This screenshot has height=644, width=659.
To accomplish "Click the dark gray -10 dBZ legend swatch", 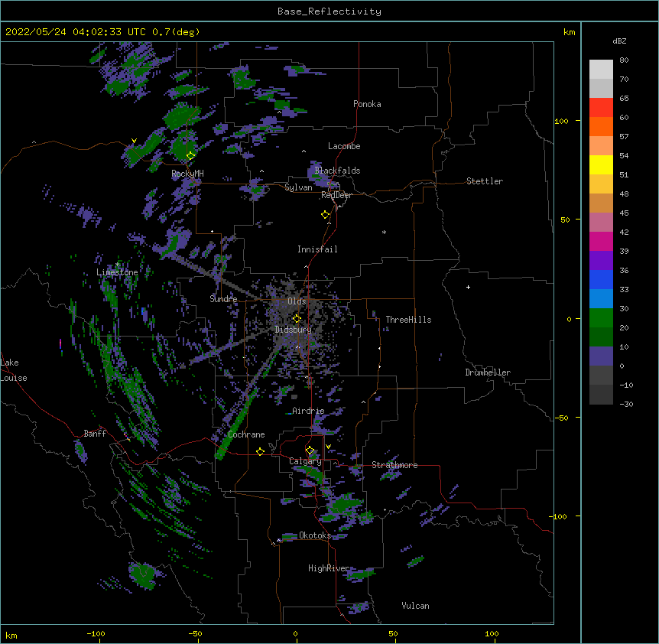I will [601, 395].
